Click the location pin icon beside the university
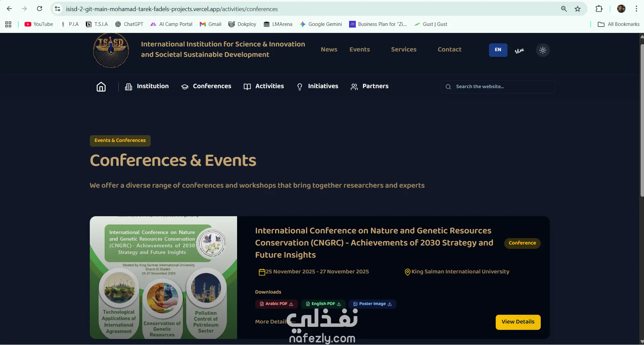Image resolution: width=644 pixels, height=345 pixels. [x=408, y=272]
